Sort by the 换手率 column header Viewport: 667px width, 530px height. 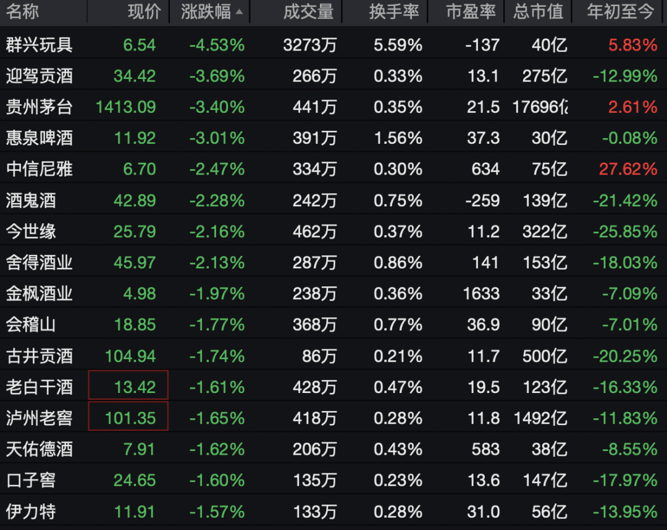coord(391,12)
